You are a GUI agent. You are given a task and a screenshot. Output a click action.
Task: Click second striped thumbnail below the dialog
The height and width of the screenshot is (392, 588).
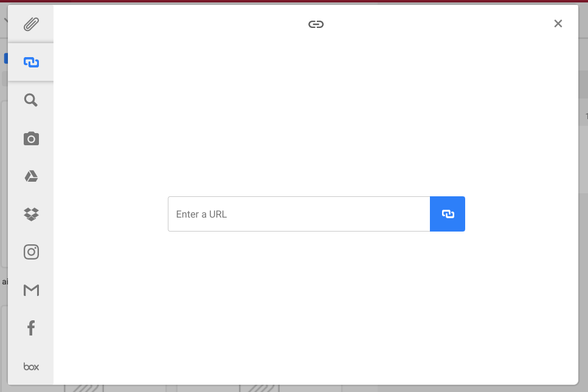pyautogui.click(x=260, y=388)
